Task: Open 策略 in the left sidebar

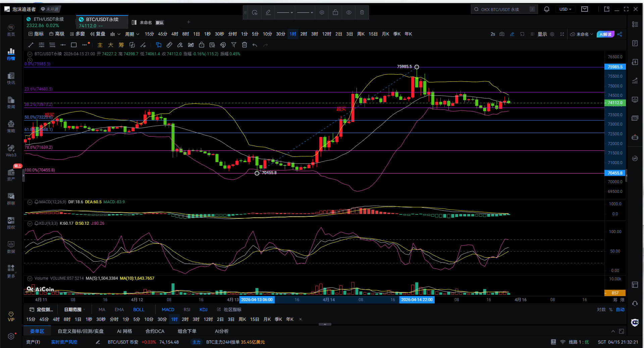Action: [11, 127]
